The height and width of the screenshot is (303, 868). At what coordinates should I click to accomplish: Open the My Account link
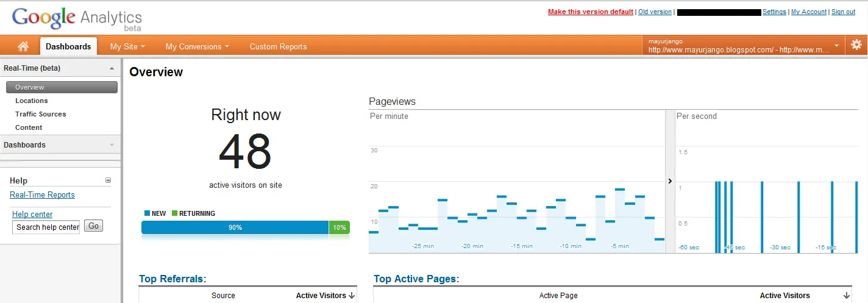pos(809,12)
